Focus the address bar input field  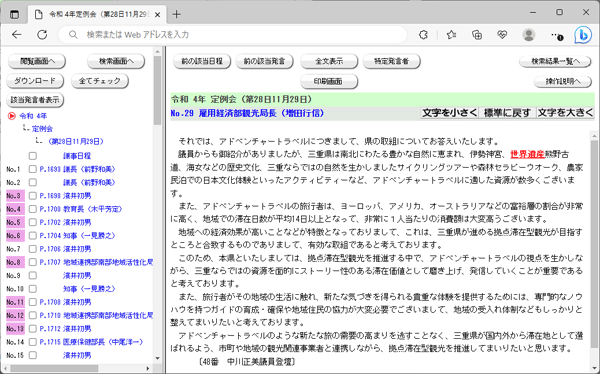pyautogui.click(x=233, y=35)
